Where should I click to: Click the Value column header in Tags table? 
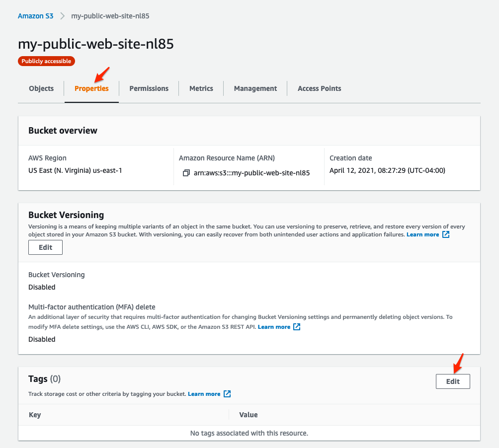pos(249,415)
